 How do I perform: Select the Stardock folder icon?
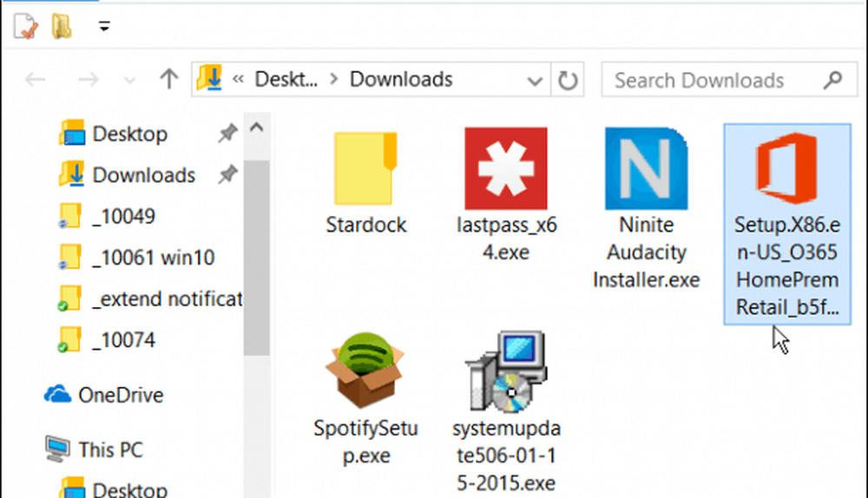(x=365, y=169)
